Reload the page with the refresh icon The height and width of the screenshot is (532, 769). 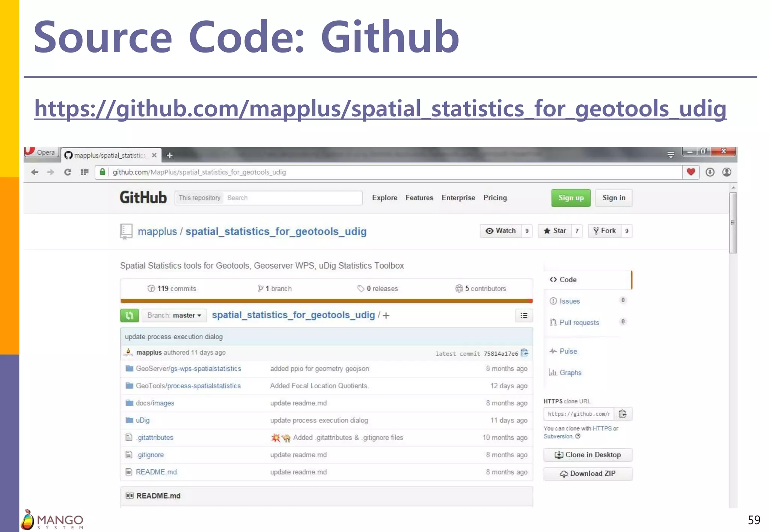point(68,172)
